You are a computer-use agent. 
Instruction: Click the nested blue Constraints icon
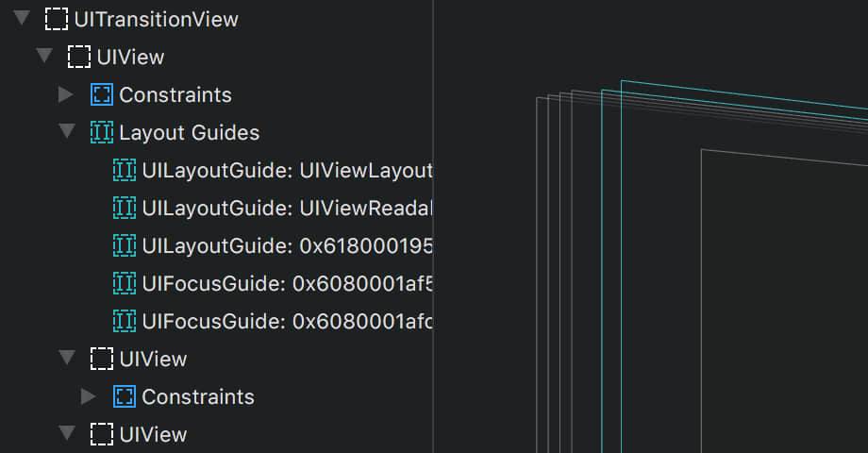(x=124, y=396)
